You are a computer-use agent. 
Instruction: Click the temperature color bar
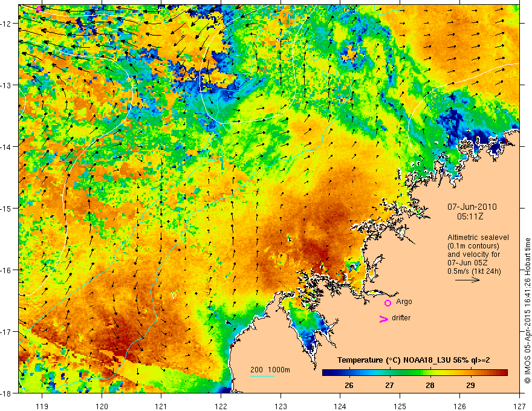[415, 373]
